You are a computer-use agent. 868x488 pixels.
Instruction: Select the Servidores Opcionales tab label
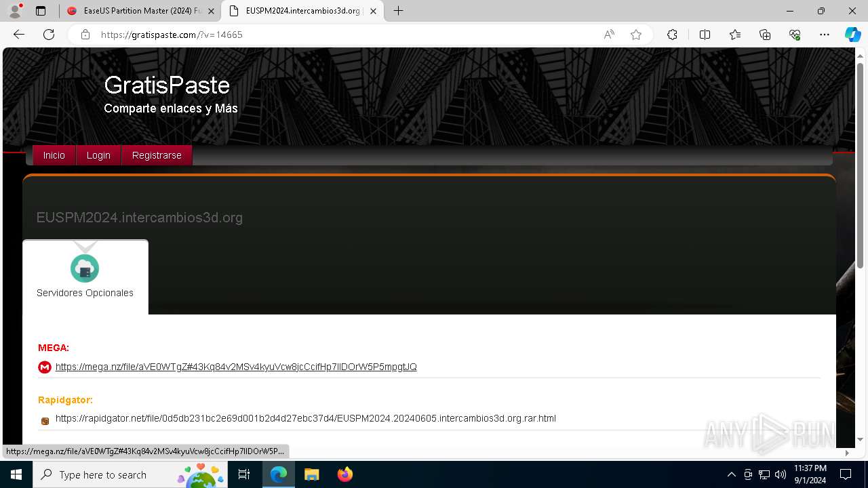(85, 293)
